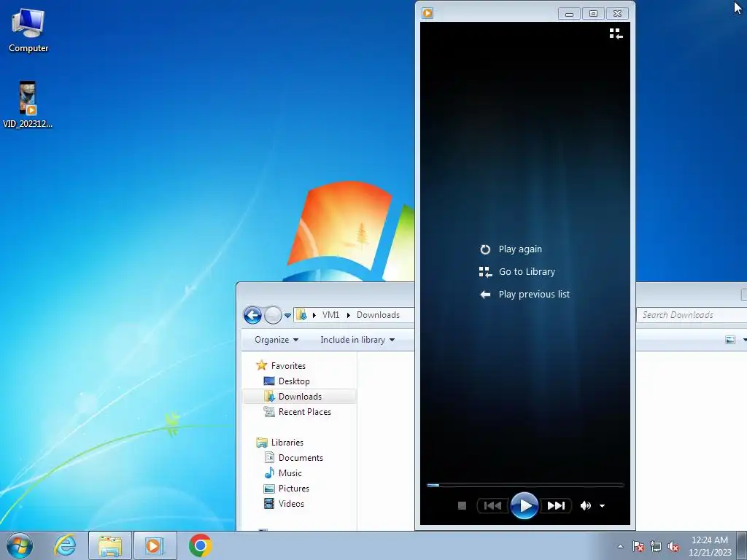
Task: Go back in Explorer window
Action: (252, 315)
